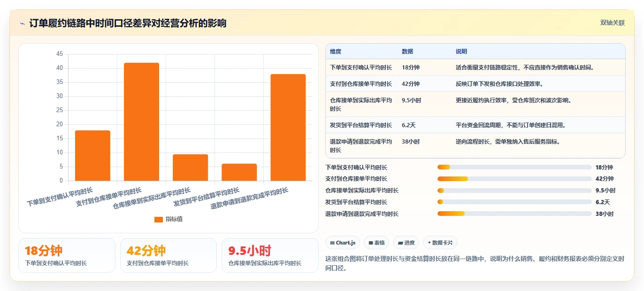Click table cell 发货到平台结算平均时长
Viewport: 644px width, 291px height.
(361, 125)
